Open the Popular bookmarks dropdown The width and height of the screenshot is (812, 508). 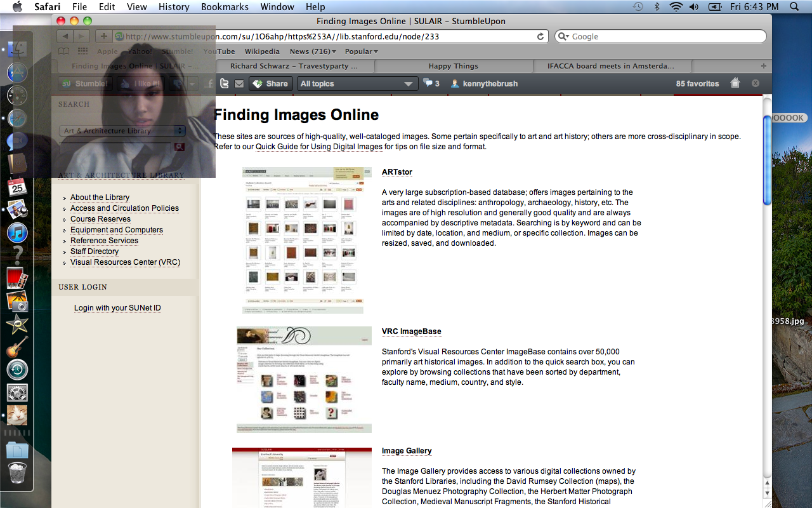coord(361,51)
